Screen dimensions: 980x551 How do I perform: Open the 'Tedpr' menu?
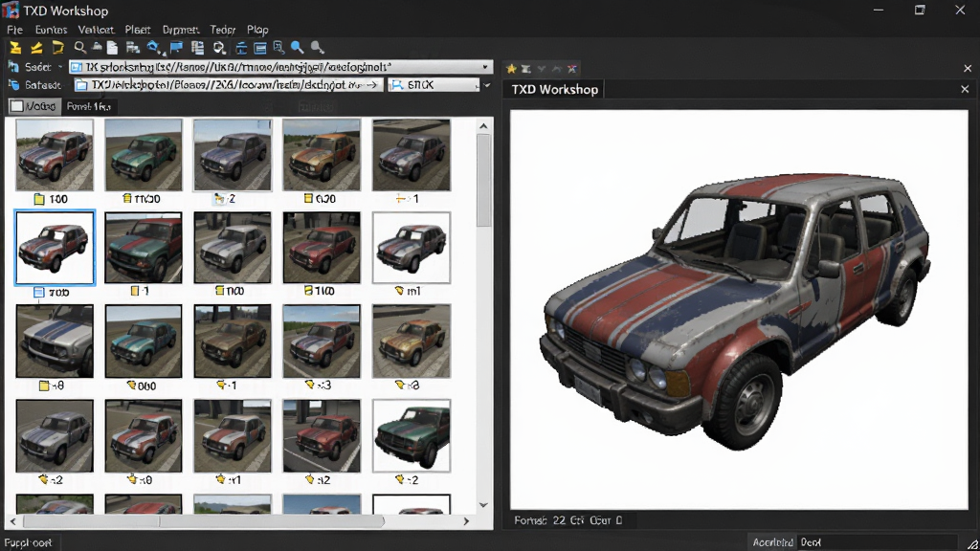click(x=222, y=30)
